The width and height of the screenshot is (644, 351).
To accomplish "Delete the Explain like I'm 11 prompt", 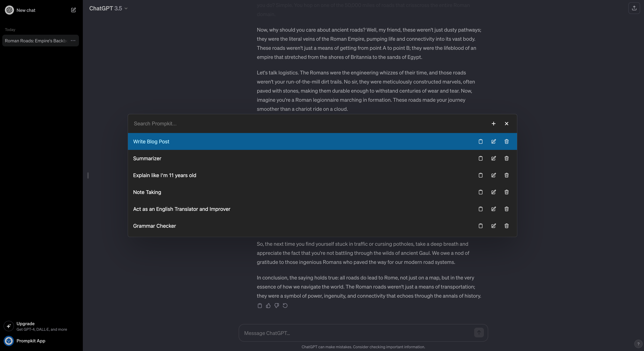I will coord(506,175).
